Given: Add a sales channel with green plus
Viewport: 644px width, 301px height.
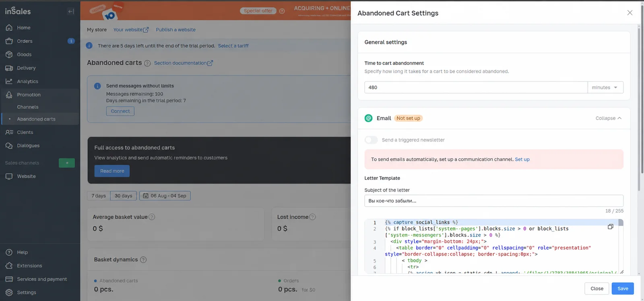Looking at the screenshot, I should (67, 163).
